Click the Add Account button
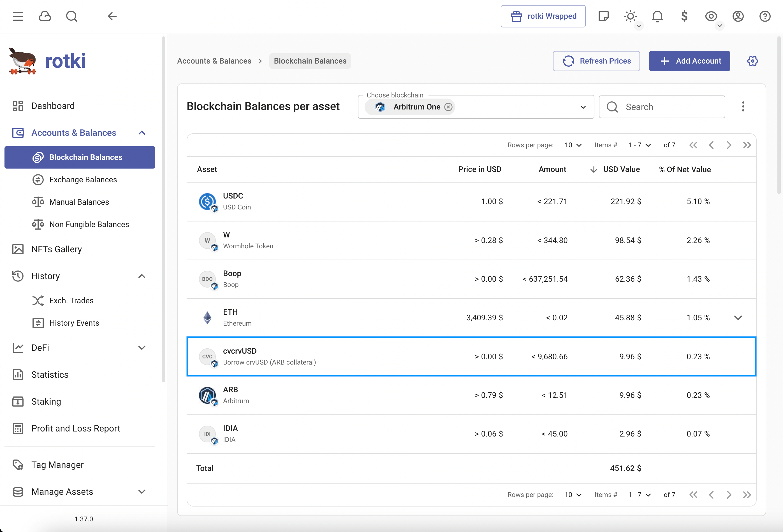This screenshot has width=783, height=532. click(690, 60)
